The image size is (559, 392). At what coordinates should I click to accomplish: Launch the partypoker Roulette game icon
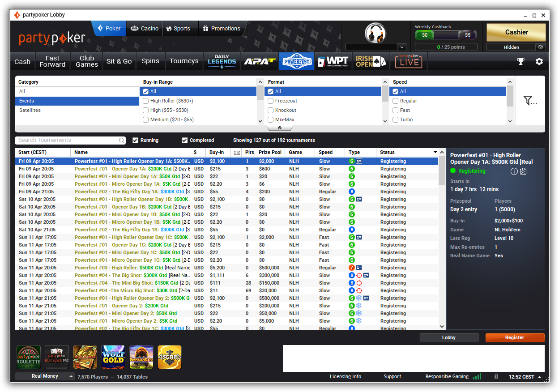(x=29, y=357)
